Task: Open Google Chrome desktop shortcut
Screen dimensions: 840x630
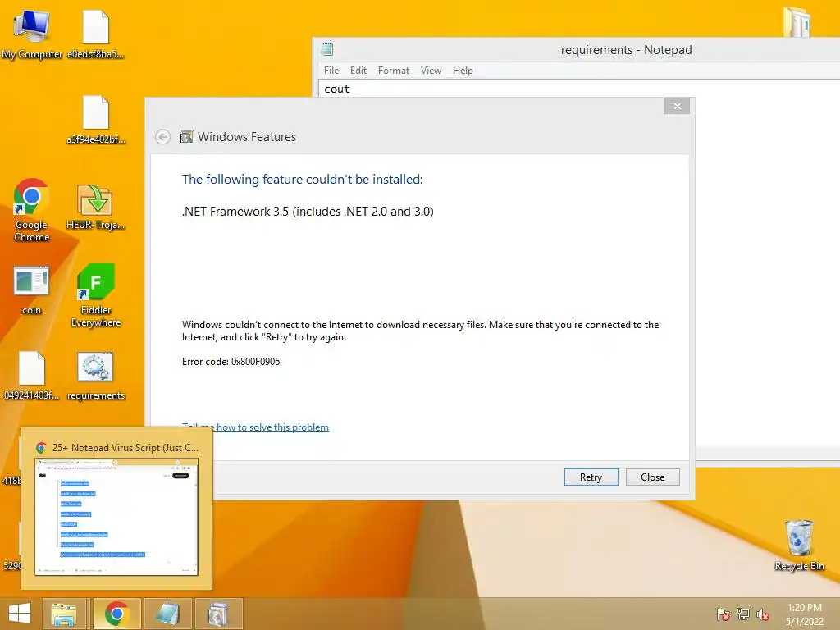Action: point(32,210)
